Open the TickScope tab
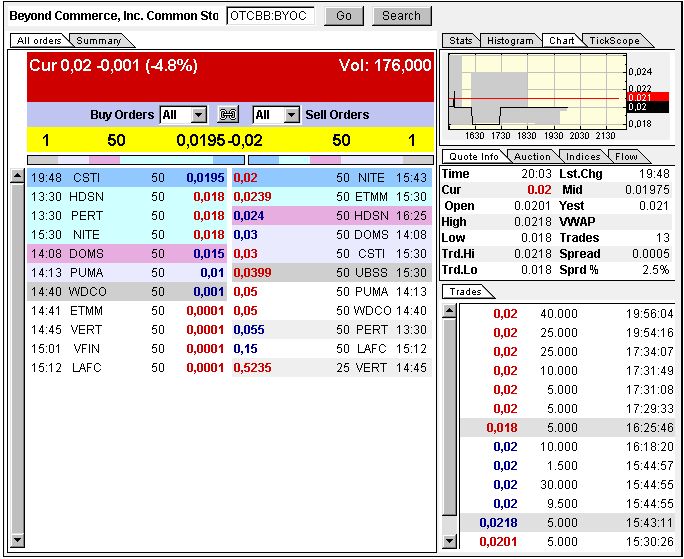This screenshot has width=684, height=559. [614, 41]
